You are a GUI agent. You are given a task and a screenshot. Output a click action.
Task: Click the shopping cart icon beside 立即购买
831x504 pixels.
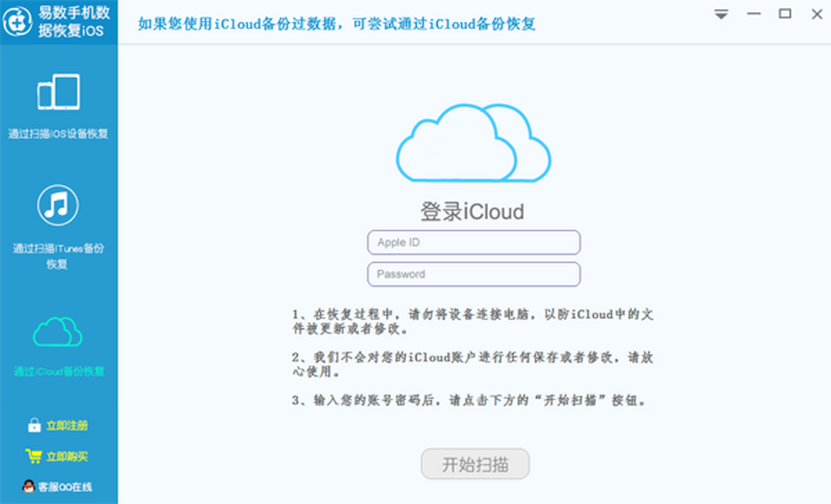[x=33, y=456]
